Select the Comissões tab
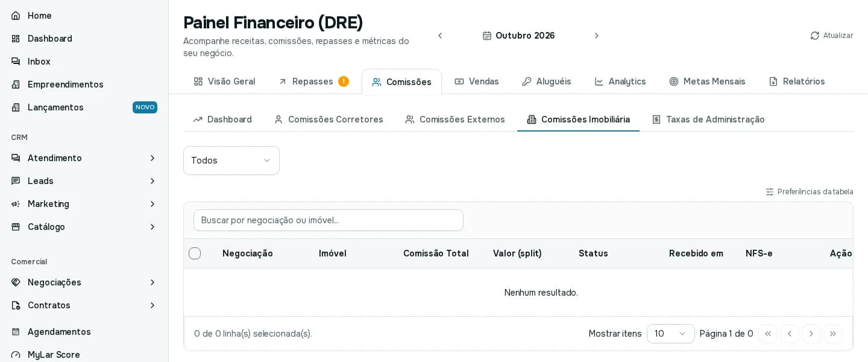The height and width of the screenshot is (362, 868). pyautogui.click(x=402, y=82)
